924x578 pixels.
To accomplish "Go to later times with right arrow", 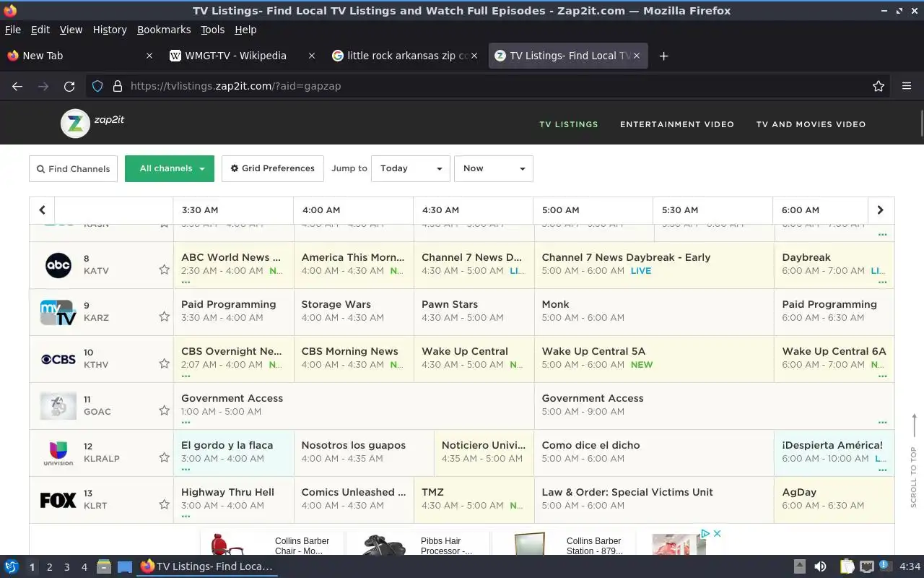I will click(880, 210).
